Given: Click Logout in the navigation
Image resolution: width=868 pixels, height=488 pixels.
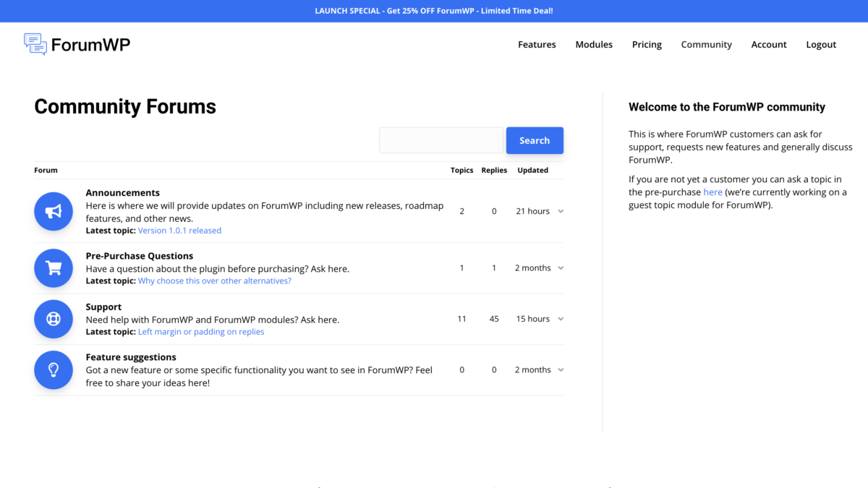Looking at the screenshot, I should tap(821, 44).
